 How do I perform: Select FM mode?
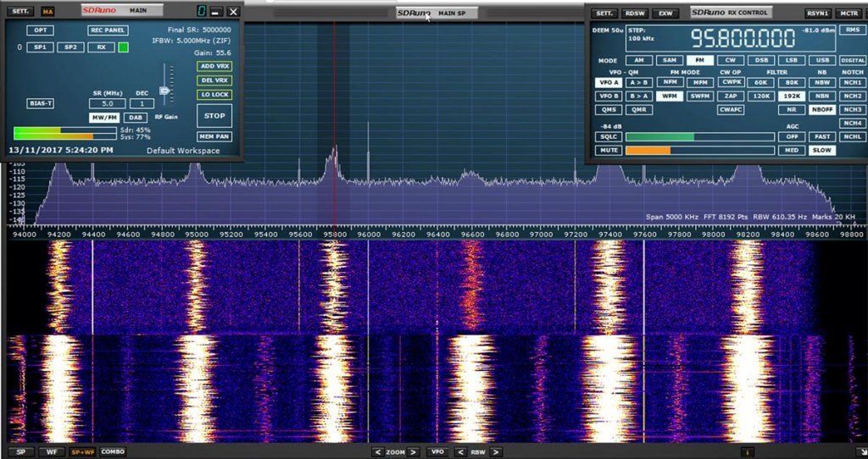[699, 60]
